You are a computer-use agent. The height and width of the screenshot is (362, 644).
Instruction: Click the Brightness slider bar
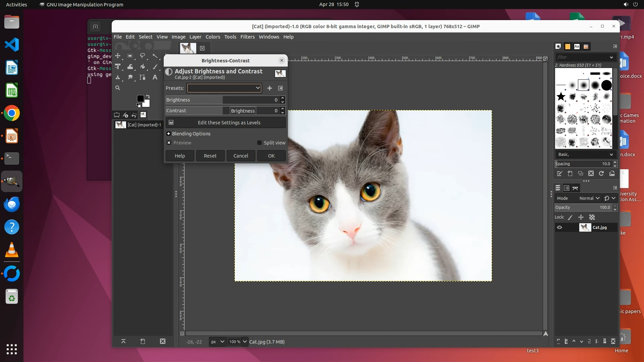(x=221, y=100)
